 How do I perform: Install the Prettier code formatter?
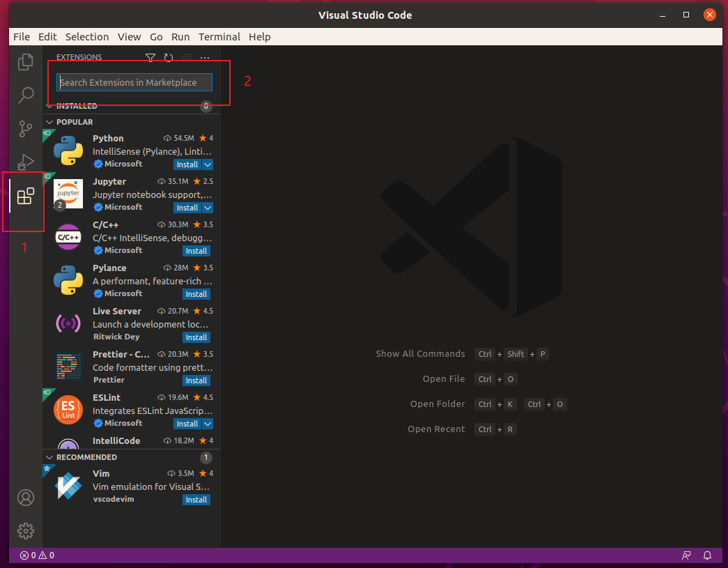coord(196,380)
